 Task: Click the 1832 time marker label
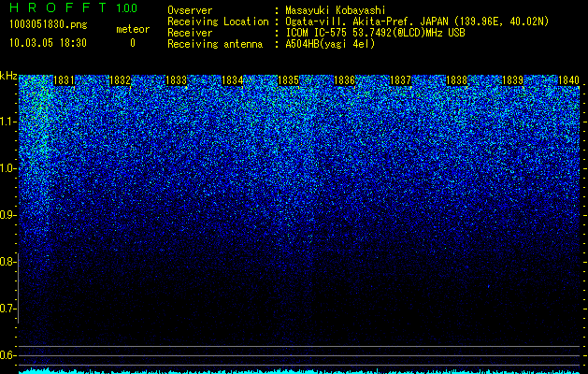click(x=120, y=80)
